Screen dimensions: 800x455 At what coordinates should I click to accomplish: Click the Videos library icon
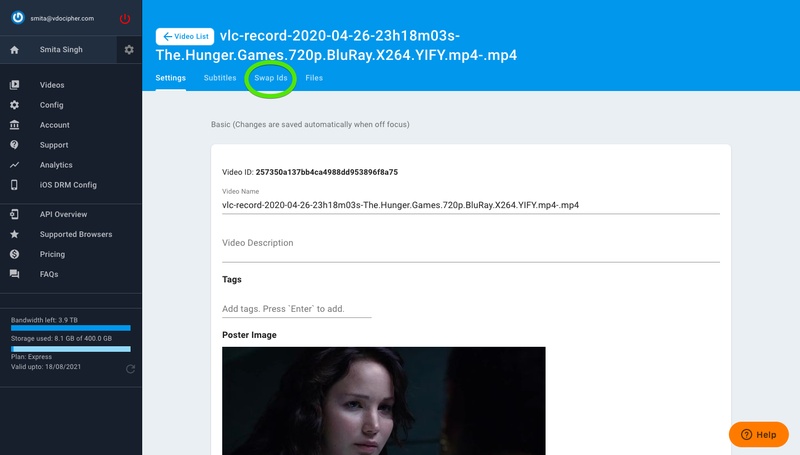[14, 85]
